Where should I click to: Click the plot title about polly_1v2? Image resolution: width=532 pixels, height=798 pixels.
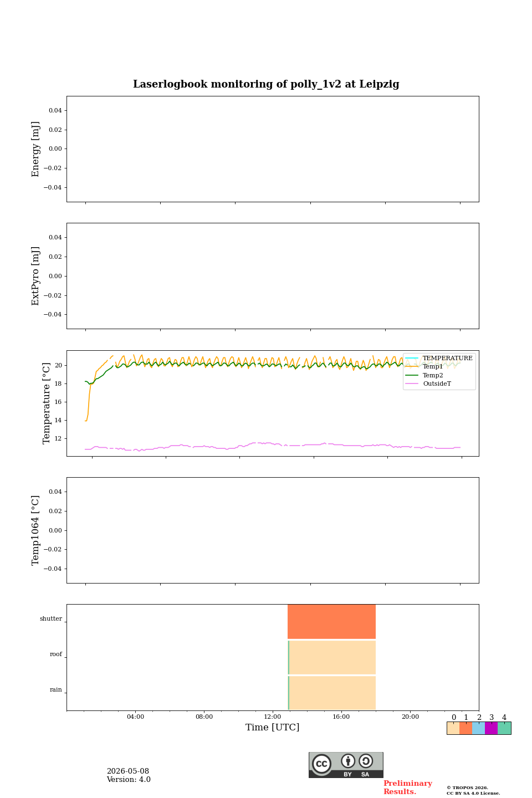[x=266, y=84]
